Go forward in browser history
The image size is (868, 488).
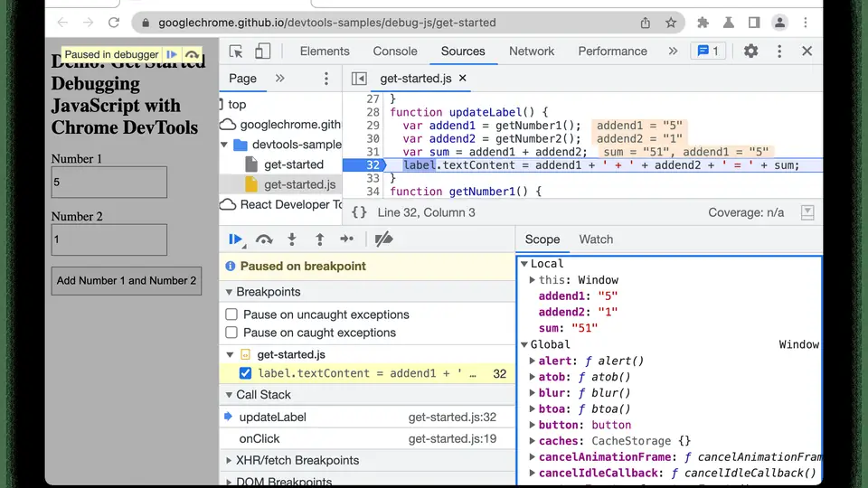pos(88,23)
